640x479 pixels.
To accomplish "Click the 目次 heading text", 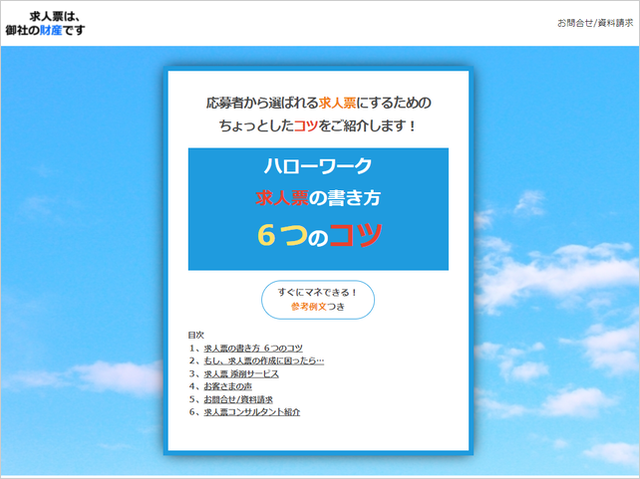I will (196, 335).
